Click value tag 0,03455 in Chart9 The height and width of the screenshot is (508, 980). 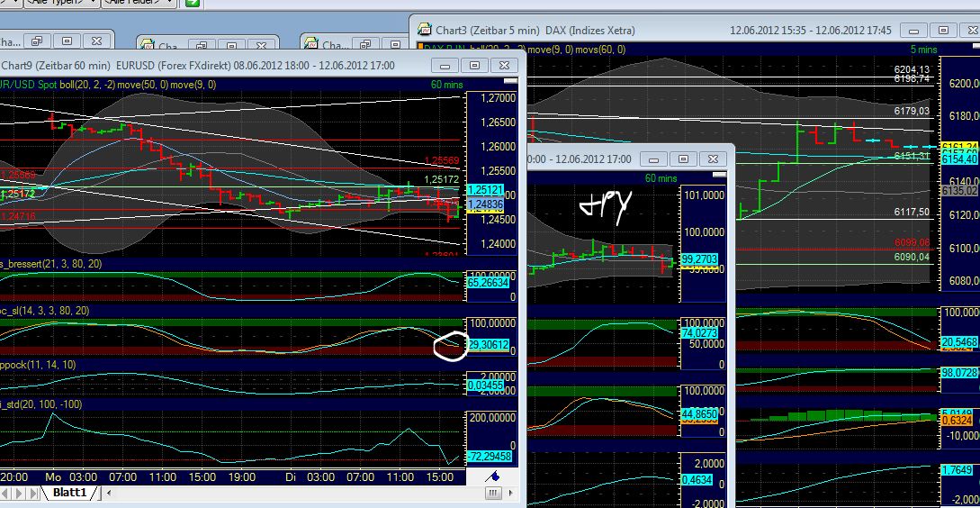point(486,386)
